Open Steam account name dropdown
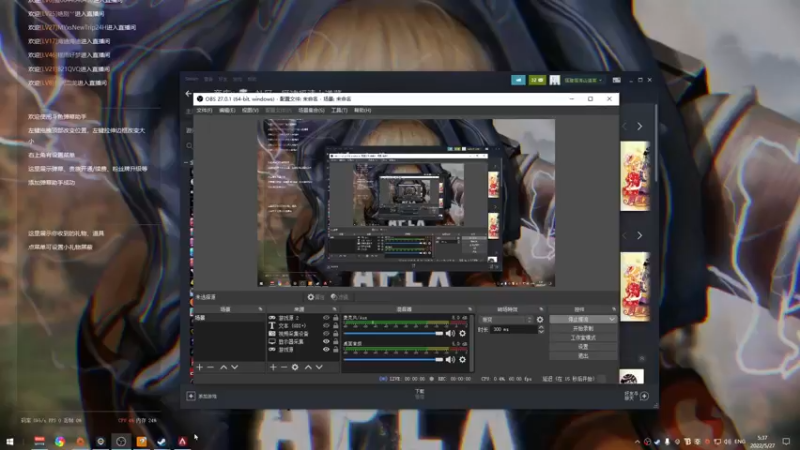This screenshot has width=800, height=450. coord(583,80)
